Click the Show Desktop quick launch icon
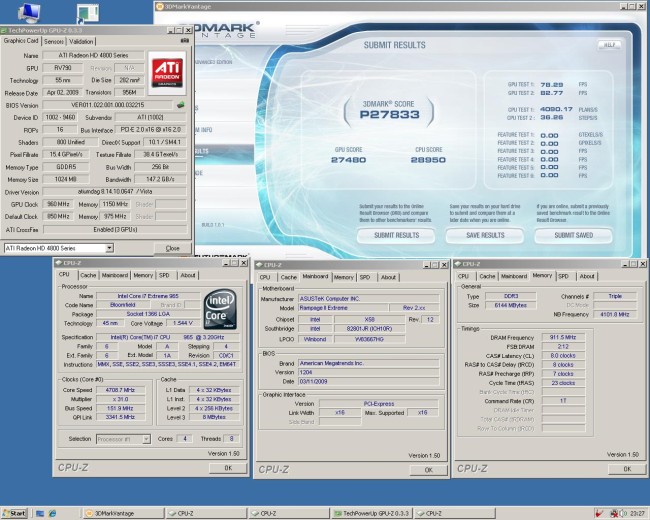The height and width of the screenshot is (520, 650). (x=40, y=513)
